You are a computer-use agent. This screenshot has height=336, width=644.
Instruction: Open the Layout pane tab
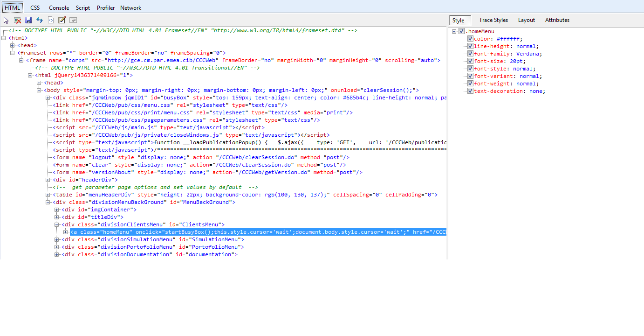pos(527,20)
